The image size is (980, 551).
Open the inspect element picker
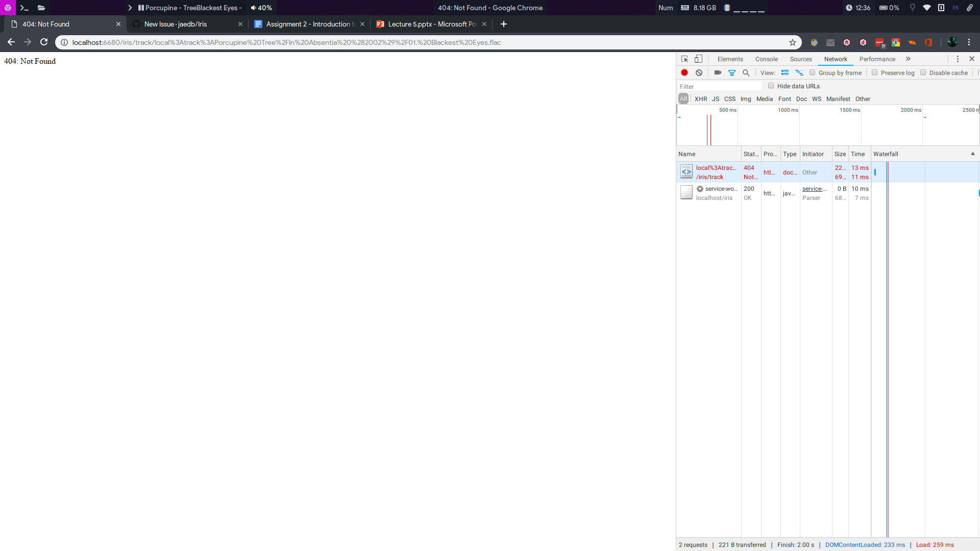coord(684,59)
